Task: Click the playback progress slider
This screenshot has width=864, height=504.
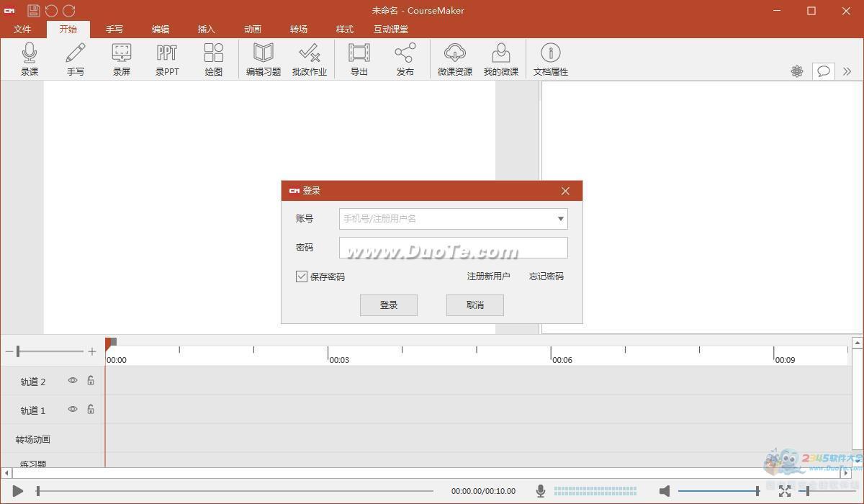Action: [x=235, y=491]
